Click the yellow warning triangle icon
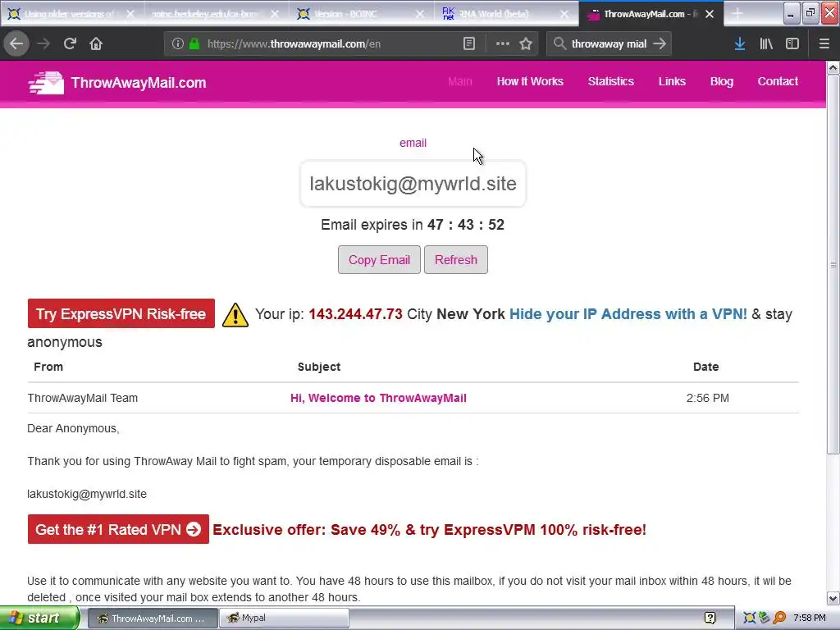Viewport: 840px width, 630px height. 235,314
